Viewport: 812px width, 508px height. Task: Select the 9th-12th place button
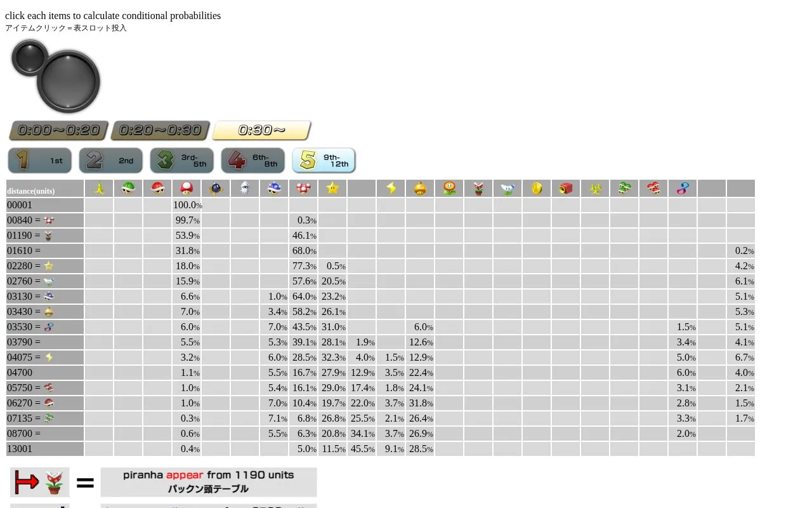tap(324, 160)
